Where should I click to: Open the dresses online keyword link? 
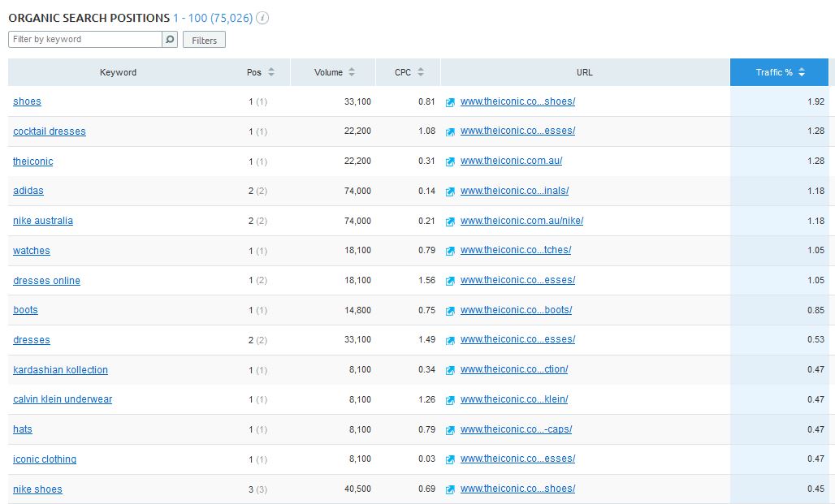point(46,281)
